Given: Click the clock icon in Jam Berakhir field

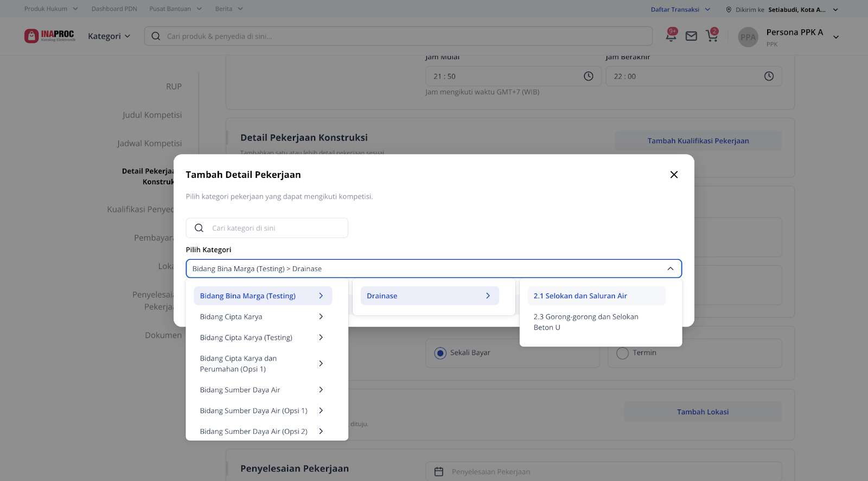Looking at the screenshot, I should [769, 76].
